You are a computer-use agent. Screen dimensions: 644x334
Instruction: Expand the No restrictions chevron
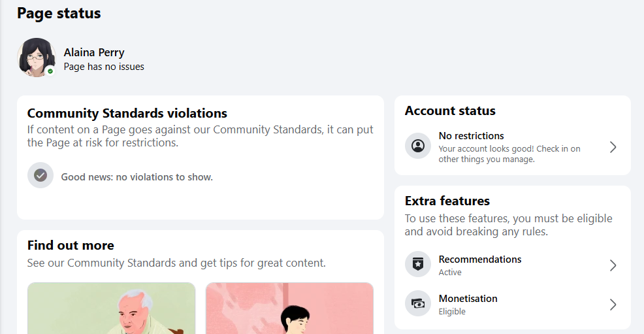pos(613,147)
